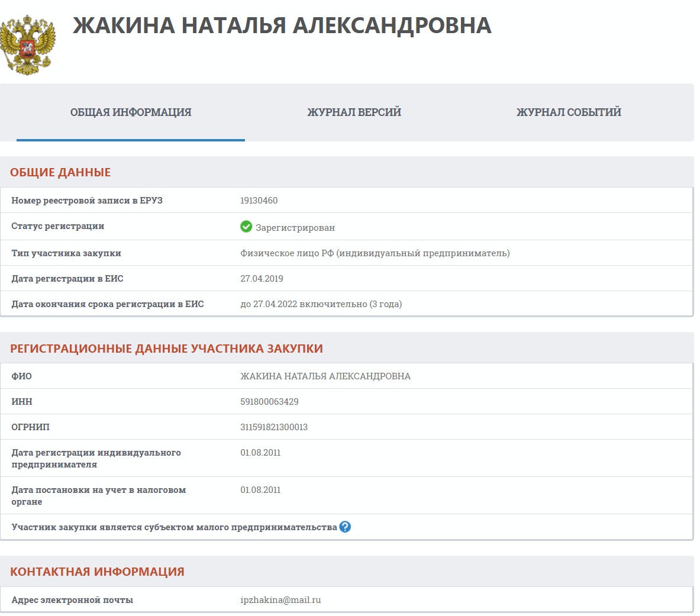Open the small business subject help icon
Screen dimensions: 700x616
point(345,527)
